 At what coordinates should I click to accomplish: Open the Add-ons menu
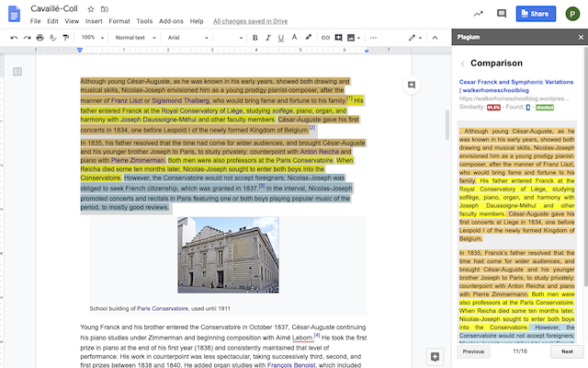coord(171,21)
